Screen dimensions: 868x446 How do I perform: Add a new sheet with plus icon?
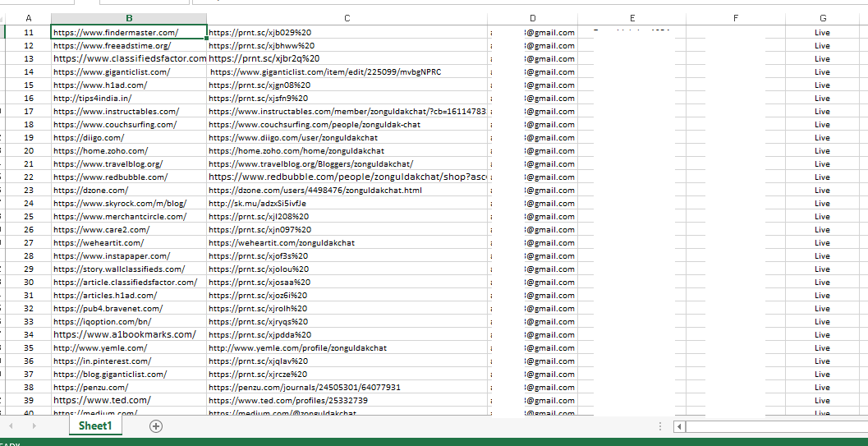click(156, 425)
